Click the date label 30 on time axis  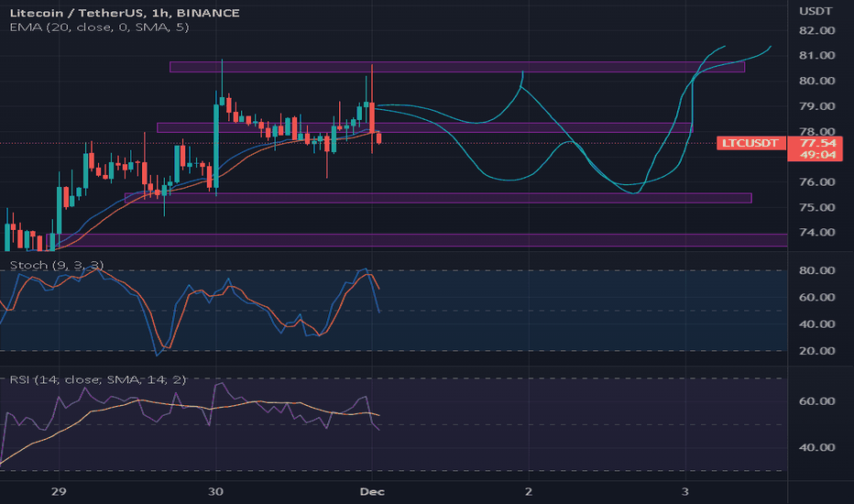click(x=215, y=491)
